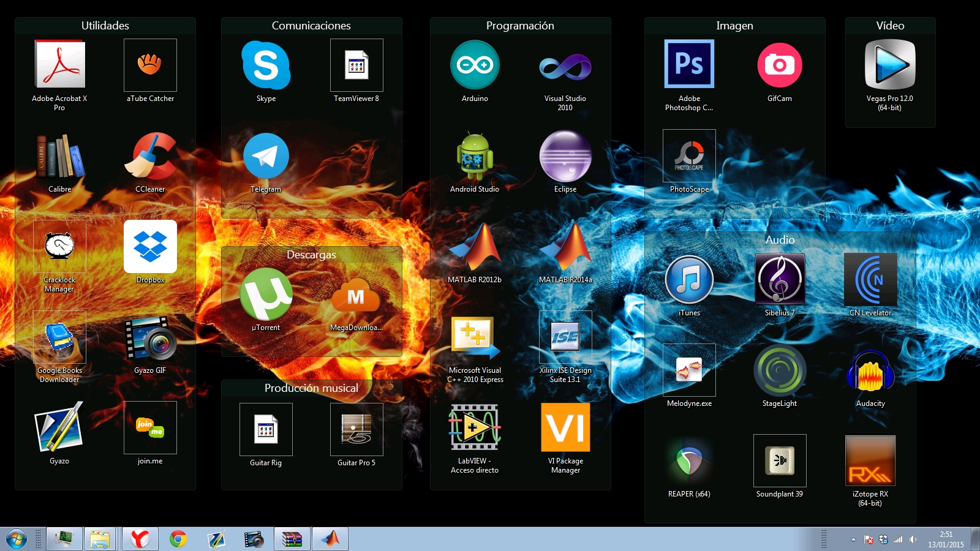Switch to MATLAB taskbar button
The width and height of the screenshot is (980, 551).
pyautogui.click(x=330, y=539)
